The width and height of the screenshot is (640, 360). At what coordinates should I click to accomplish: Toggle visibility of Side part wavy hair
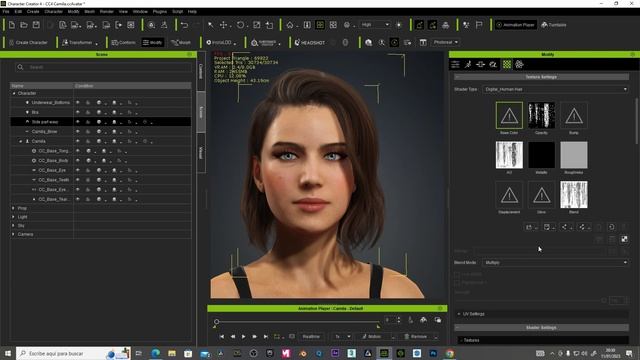click(78, 122)
